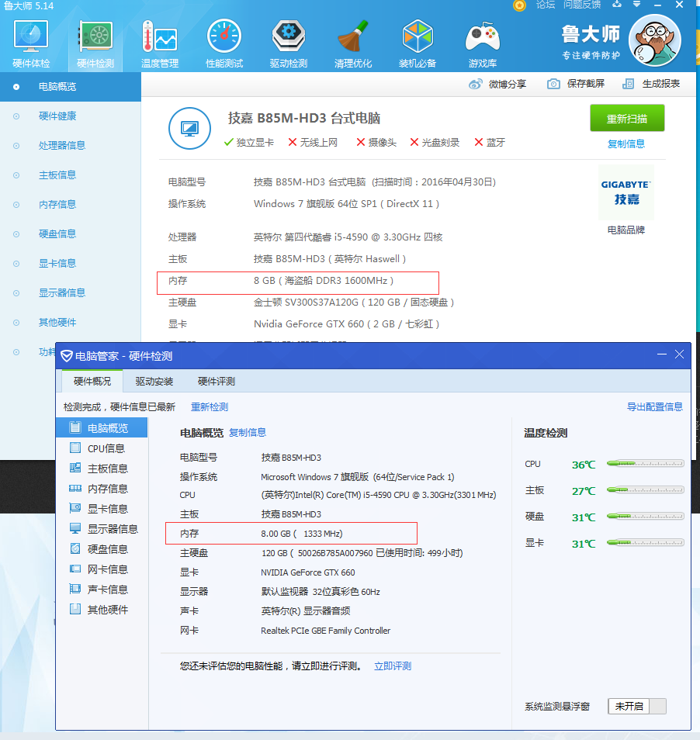Toggle 系统监测悬浮窗 switch 未开启

point(636,706)
